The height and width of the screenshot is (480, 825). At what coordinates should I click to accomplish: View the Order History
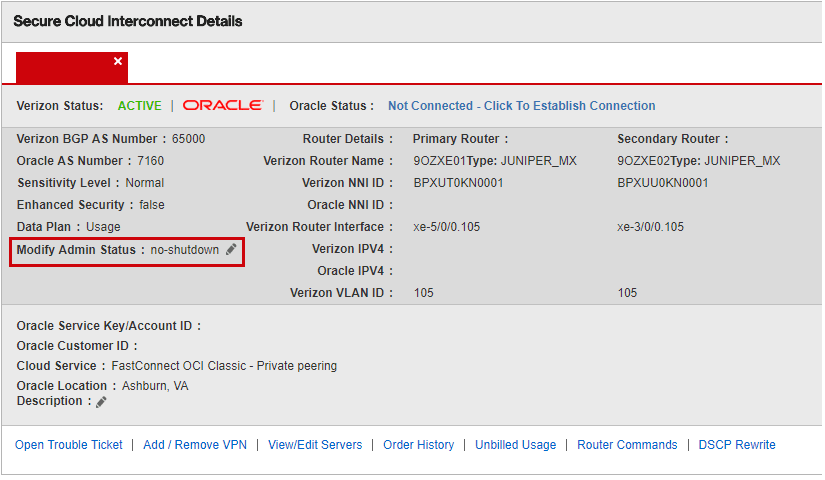[x=418, y=445]
